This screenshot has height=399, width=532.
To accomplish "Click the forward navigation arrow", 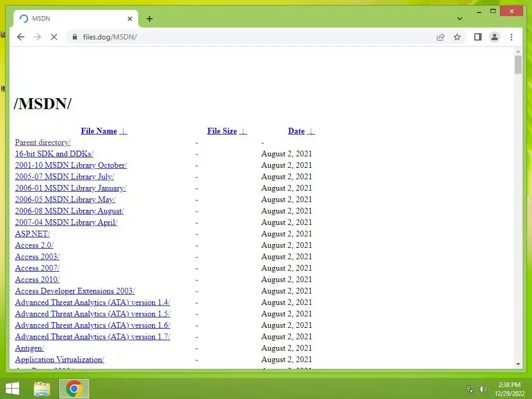I will (37, 37).
